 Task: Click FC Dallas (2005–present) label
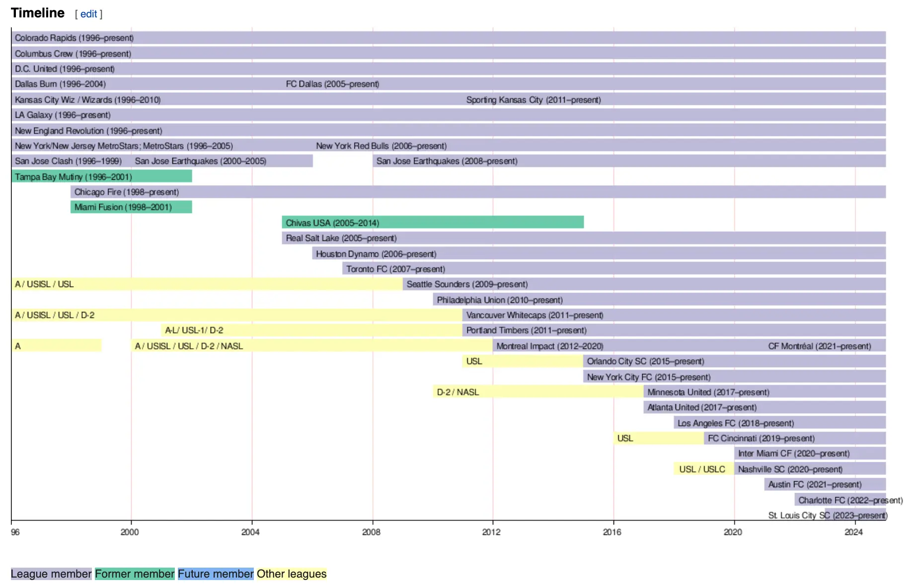(332, 84)
